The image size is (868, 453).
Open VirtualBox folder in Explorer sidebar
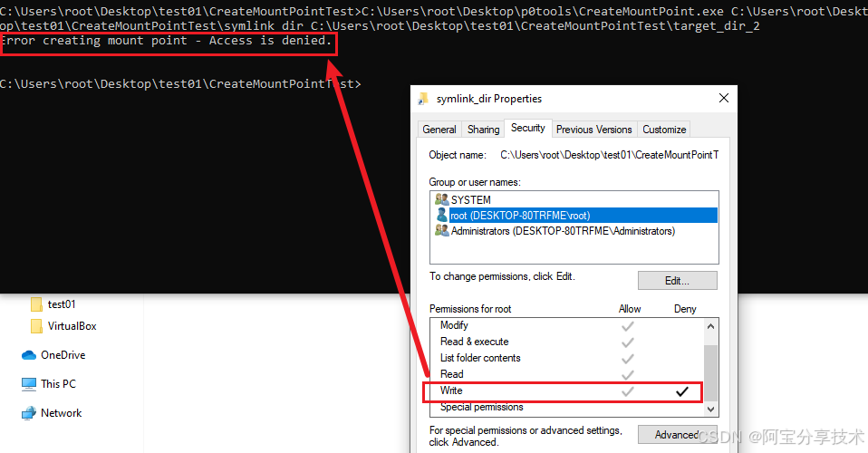pyautogui.click(x=72, y=326)
